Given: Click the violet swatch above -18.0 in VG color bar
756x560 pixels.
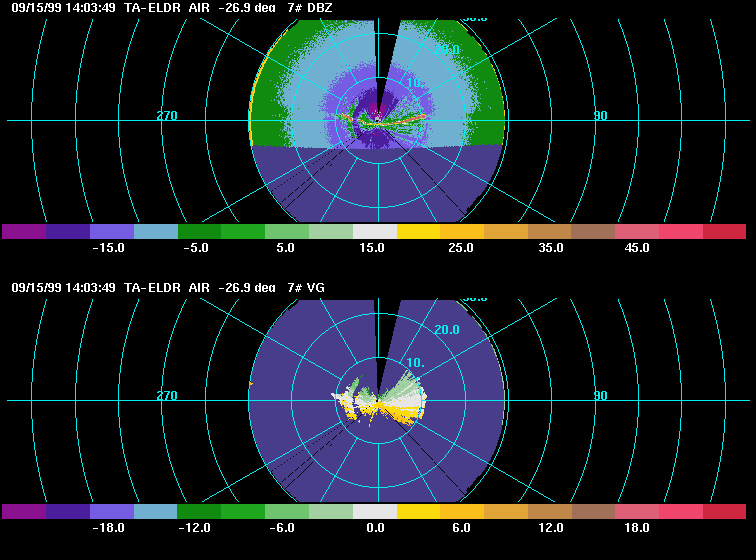Looking at the screenshot, I should click(x=112, y=511).
